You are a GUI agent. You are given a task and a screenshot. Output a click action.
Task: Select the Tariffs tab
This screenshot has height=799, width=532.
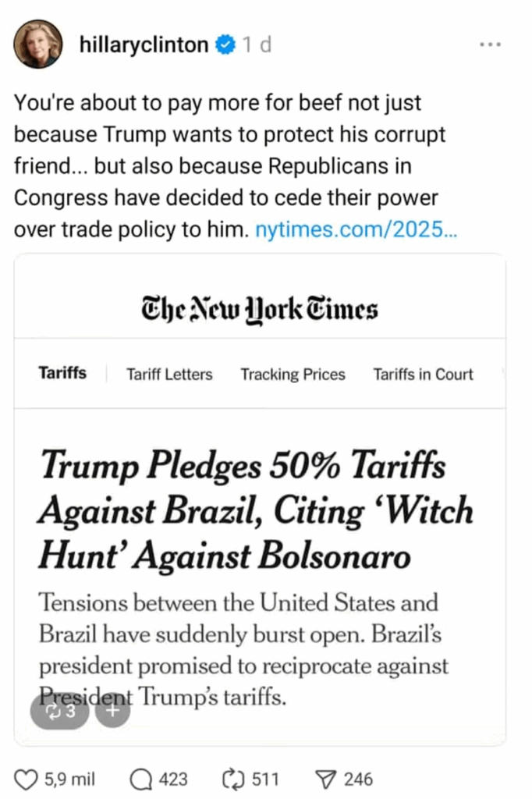[x=62, y=374]
